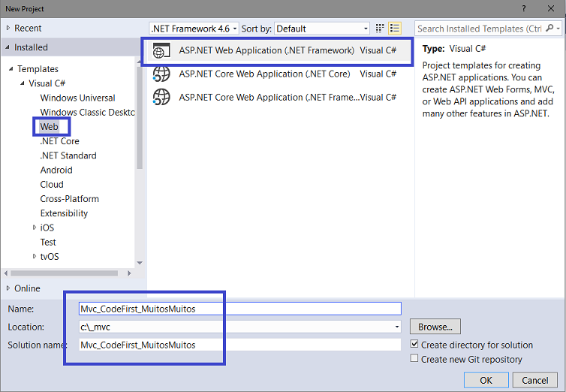Click the tree scrollbar down arrow
Viewport: 566px width, 392px height.
140,263
